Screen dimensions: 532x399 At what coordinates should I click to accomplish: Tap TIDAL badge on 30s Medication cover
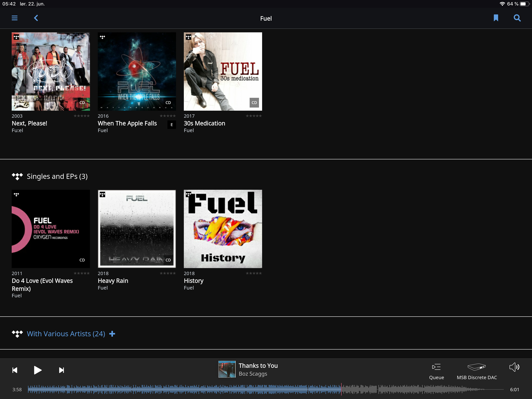click(188, 37)
